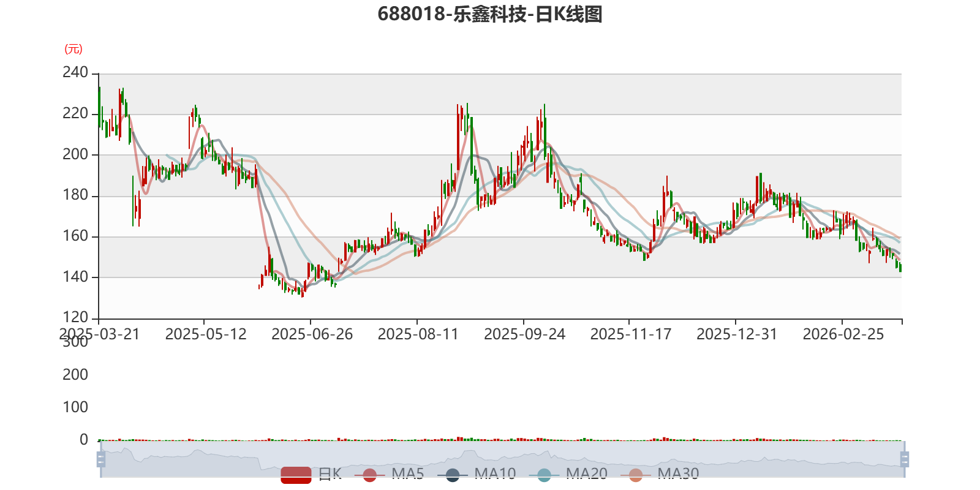
Task: Click the 100 volume axis label
Action: pos(75,407)
